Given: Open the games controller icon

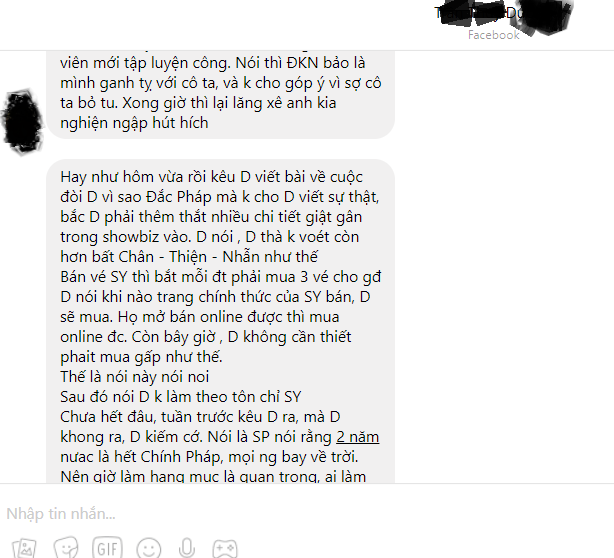Looking at the screenshot, I should [x=225, y=548].
